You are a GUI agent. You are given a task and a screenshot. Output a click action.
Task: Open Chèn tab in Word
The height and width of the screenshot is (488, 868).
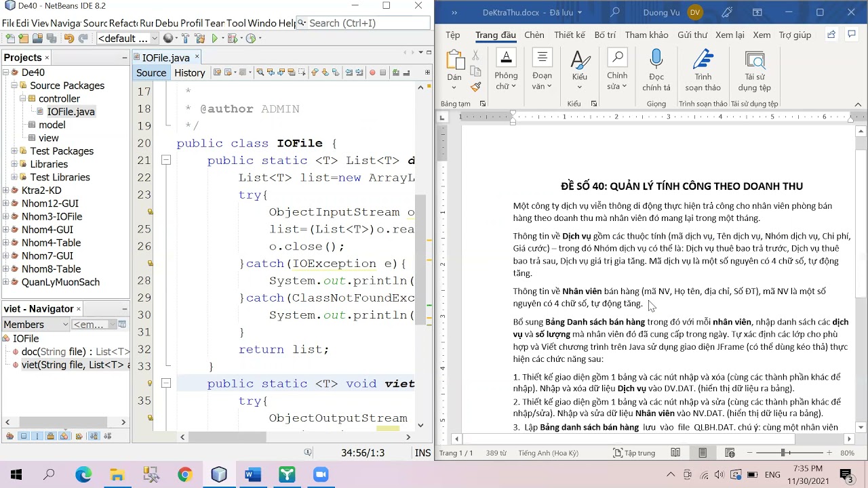point(534,35)
